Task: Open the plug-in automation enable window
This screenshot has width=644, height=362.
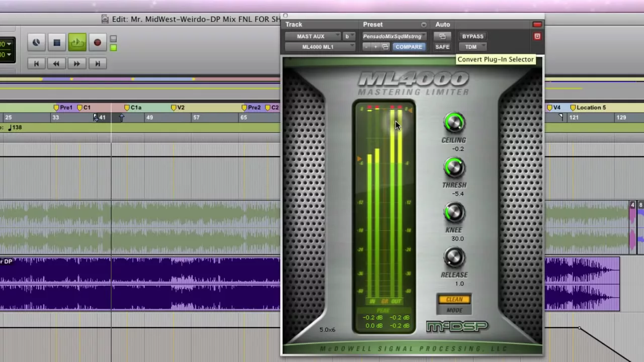Action: point(442,36)
